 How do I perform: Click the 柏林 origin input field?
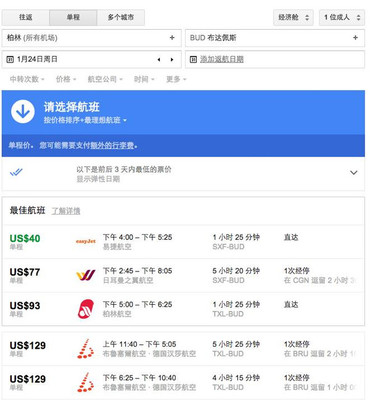[91, 38]
